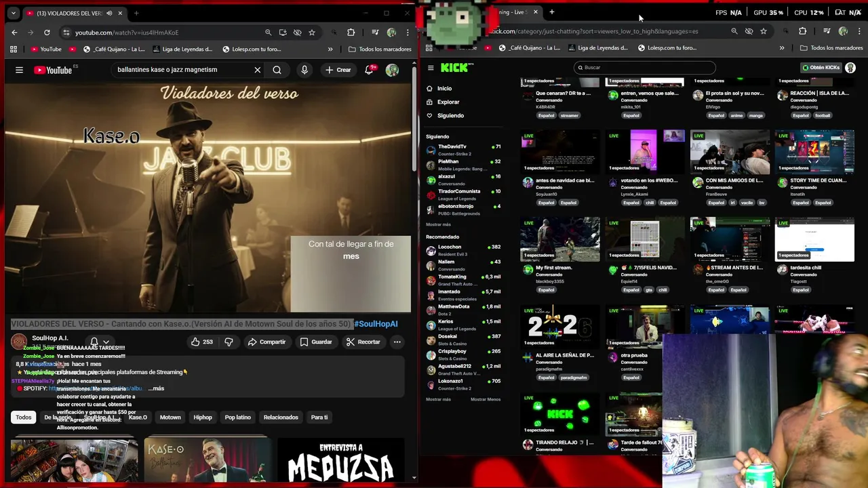Open extensions puzzle icon in Kick window
This screenshot has width=868, height=488.
coord(802,31)
